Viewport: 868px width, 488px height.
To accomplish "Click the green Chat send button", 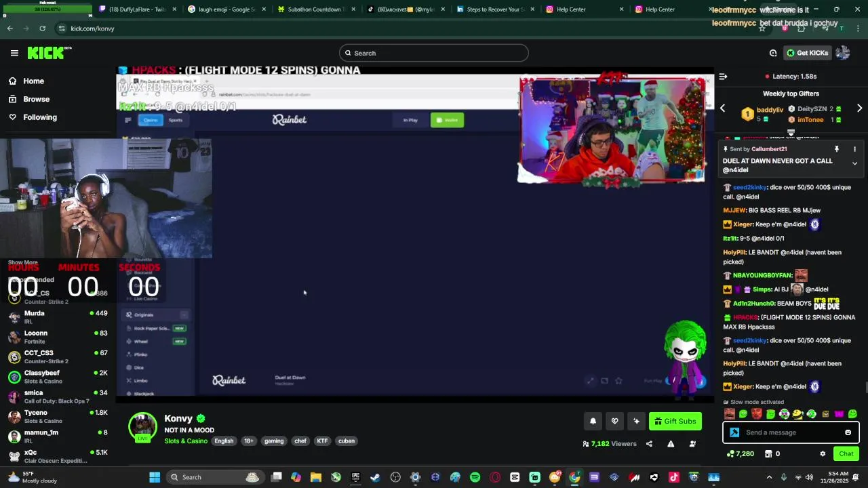I will [846, 454].
